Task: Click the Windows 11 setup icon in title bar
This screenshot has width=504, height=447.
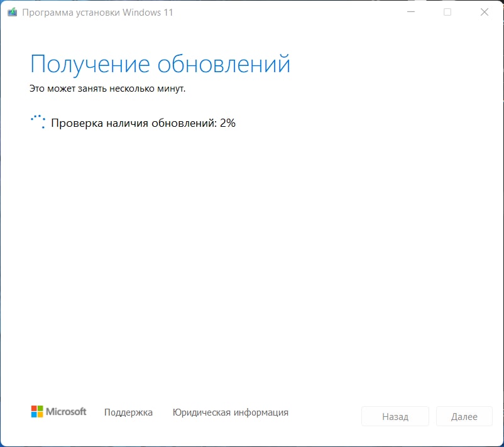Action: (12, 13)
